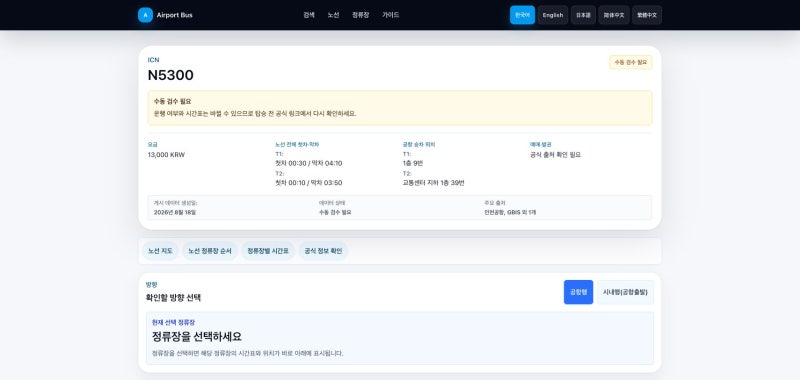Click the 공항 승차 위치 label
Screen dimensions: 800x380
[419, 145]
